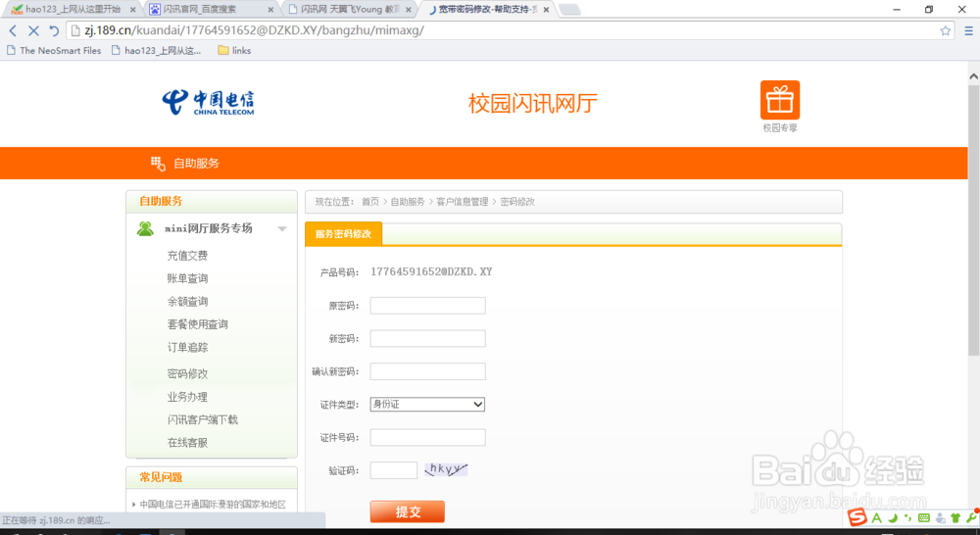Open the 校园专享 gift icon

(779, 100)
